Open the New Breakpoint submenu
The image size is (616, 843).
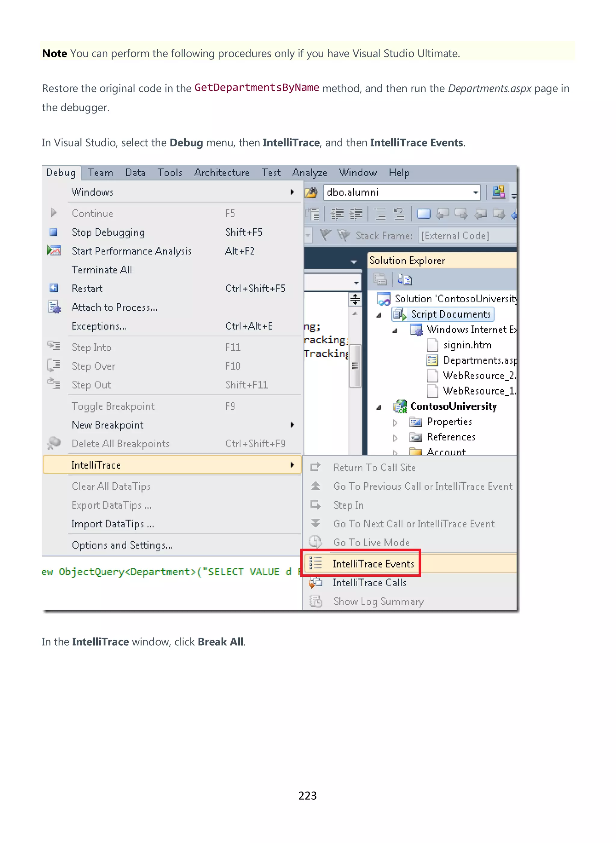click(172, 425)
